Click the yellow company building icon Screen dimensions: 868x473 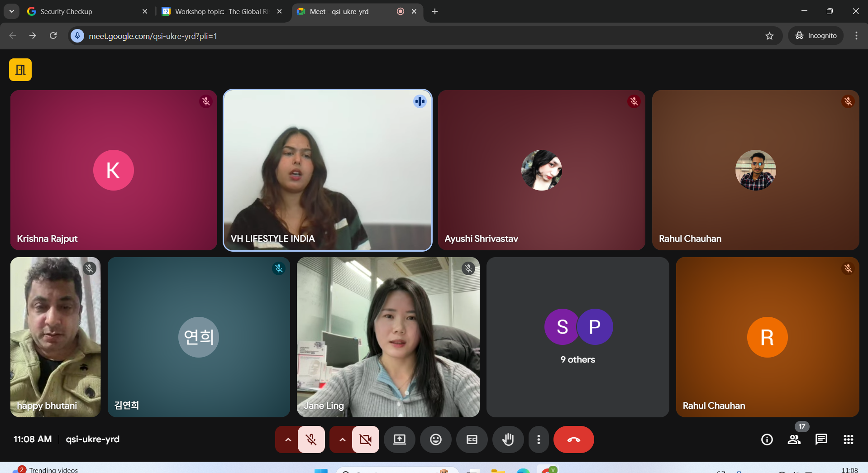click(20, 70)
